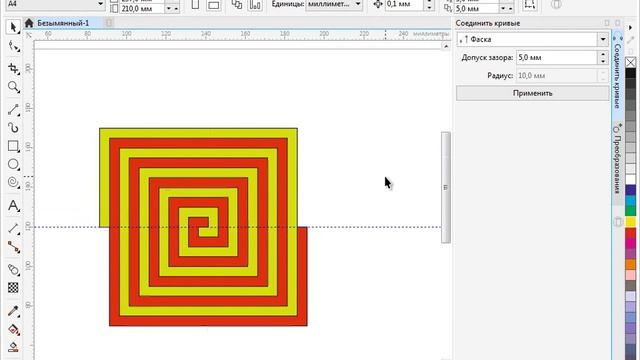Toggle the Treat as filled icon
The height and width of the screenshot is (360, 640).
click(530, 4)
